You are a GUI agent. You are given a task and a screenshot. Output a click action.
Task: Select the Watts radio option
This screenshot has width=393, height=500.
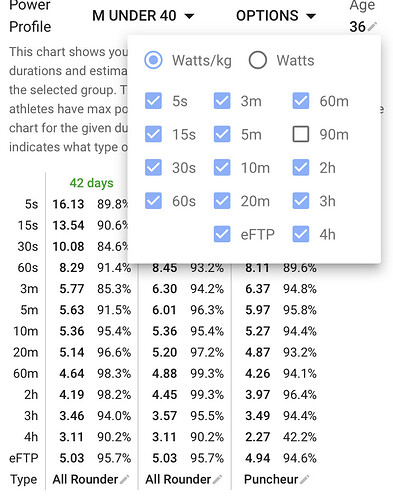(x=258, y=60)
